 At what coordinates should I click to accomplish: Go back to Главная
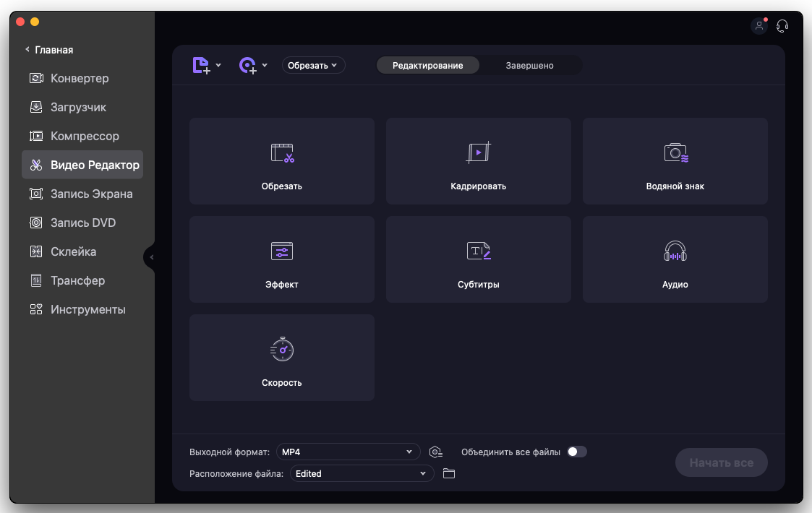point(49,50)
